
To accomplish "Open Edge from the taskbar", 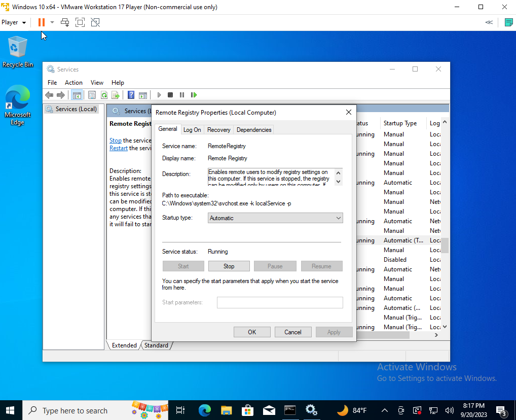I will click(x=205, y=410).
